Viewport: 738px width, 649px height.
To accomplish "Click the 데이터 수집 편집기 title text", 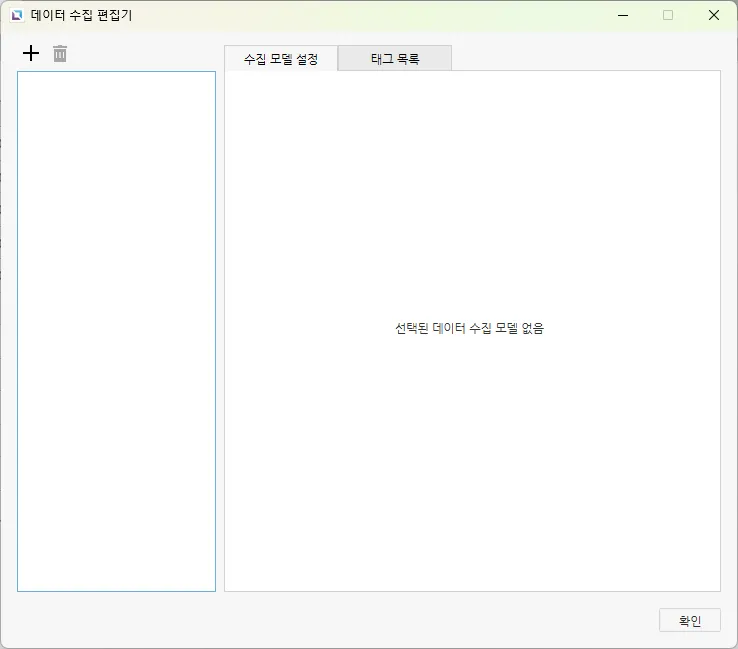I will (x=81, y=15).
